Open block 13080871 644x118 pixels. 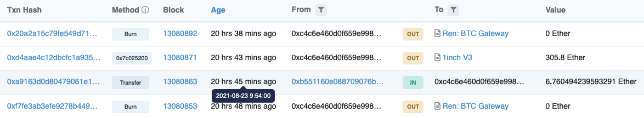click(180, 58)
